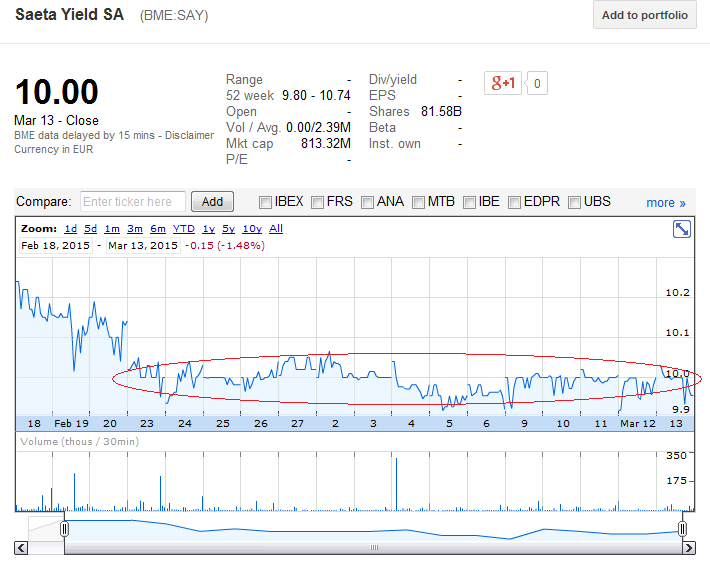710x561 pixels.
Task: Add Saeta Yield to portfolio
Action: click(x=645, y=15)
